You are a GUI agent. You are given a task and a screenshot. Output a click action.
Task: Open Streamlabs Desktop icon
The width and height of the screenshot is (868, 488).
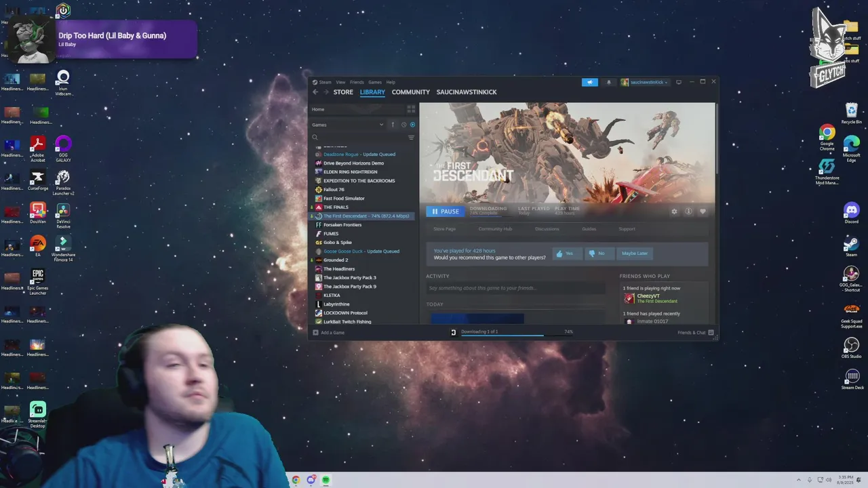(38, 415)
